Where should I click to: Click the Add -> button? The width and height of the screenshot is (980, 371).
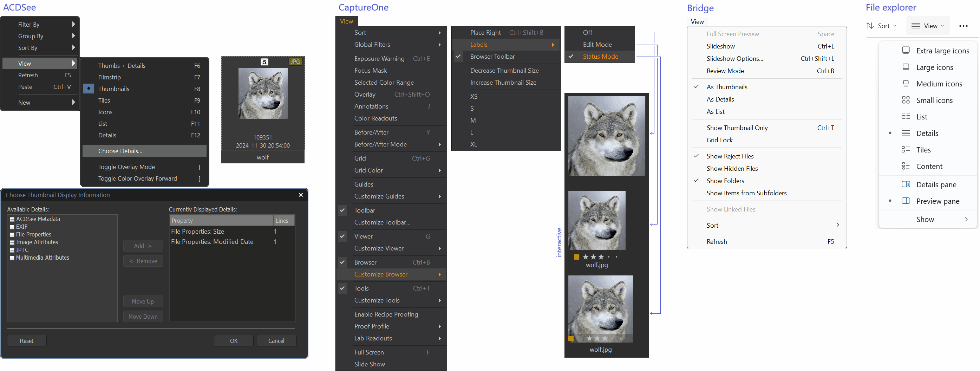point(143,246)
